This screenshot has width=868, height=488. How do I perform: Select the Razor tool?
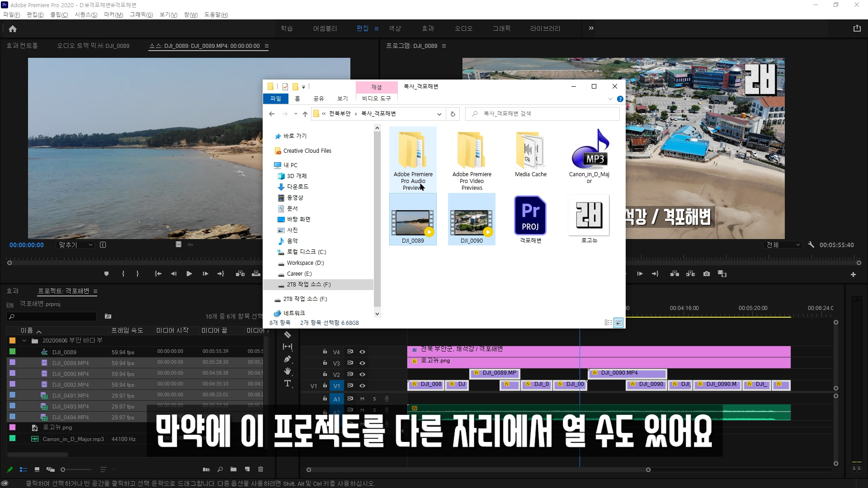(x=288, y=335)
